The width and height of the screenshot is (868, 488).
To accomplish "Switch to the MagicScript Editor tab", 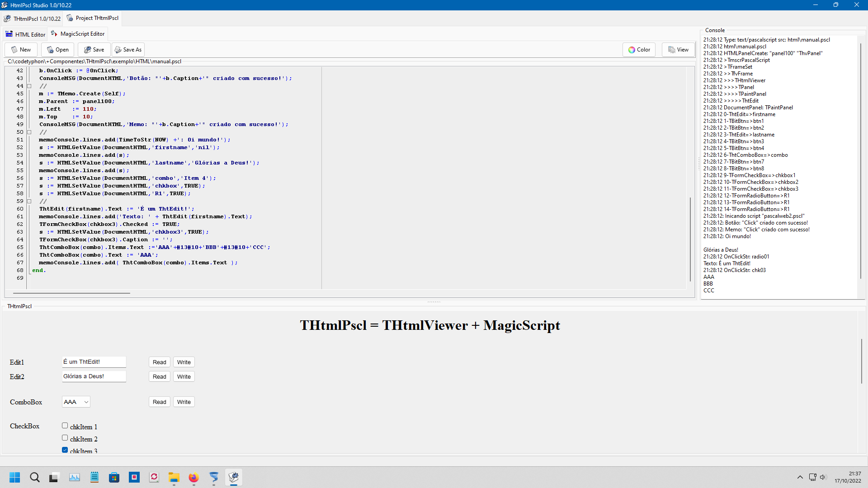I will coord(78,34).
